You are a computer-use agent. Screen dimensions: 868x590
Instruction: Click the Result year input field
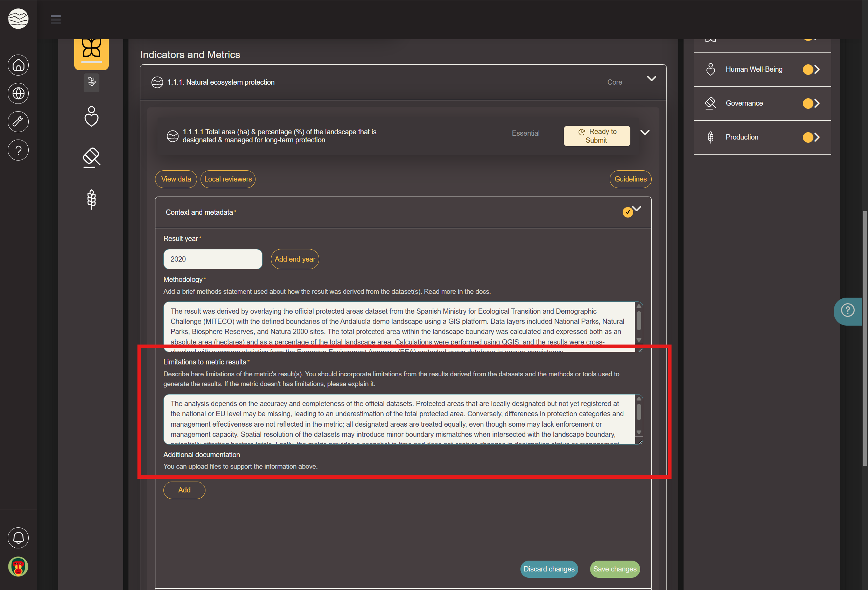click(212, 259)
